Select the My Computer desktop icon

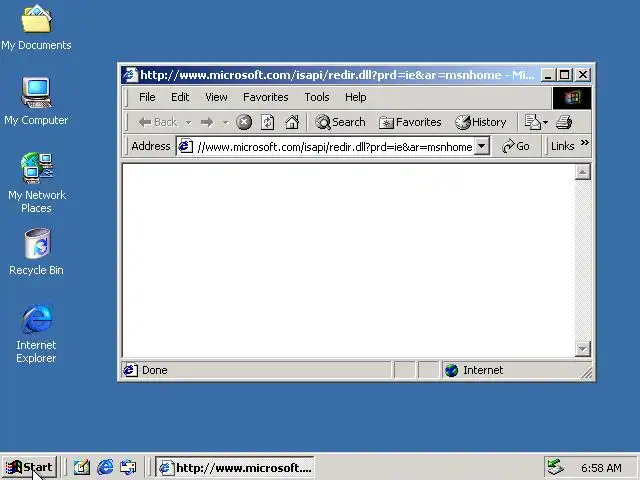[36, 101]
